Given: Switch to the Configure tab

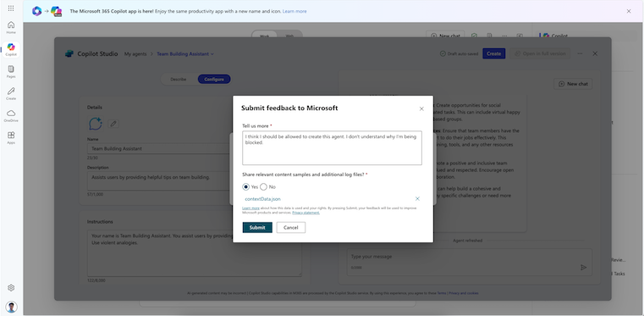Looking at the screenshot, I should coord(214,80).
